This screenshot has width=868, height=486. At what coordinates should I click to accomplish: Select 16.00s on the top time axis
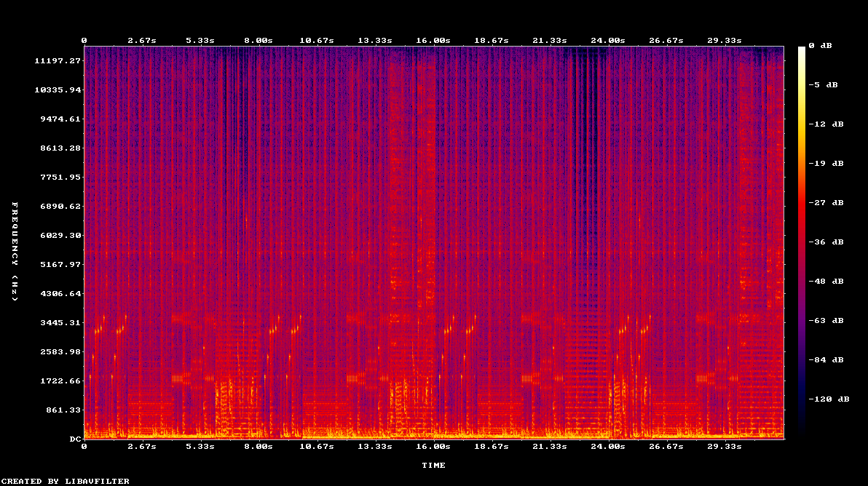click(x=433, y=41)
